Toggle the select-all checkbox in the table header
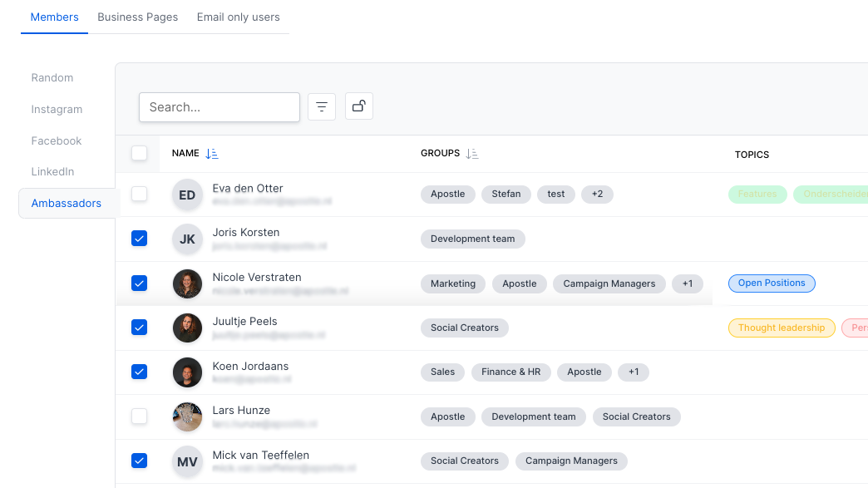The image size is (868, 488). coord(139,153)
